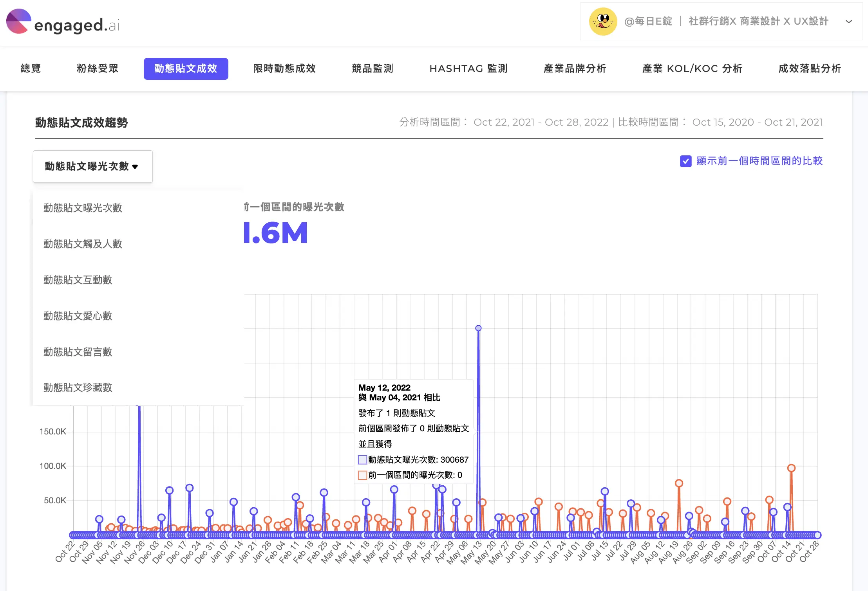868x591 pixels.
Task: Click the comparison range Oct 15, 2020 - Oct 21, 2021
Action: pos(758,122)
